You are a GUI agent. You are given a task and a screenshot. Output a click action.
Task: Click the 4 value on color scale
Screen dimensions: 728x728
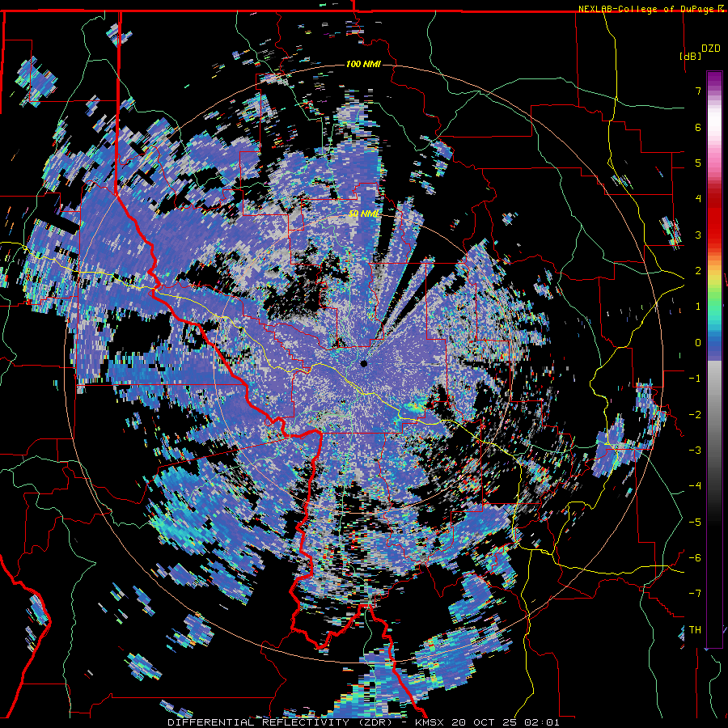point(698,199)
